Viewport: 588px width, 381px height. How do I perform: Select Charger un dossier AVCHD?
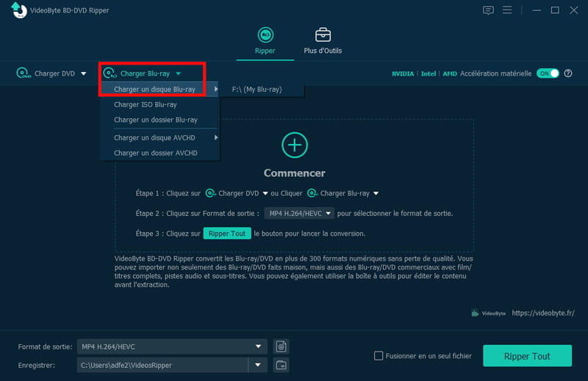156,153
